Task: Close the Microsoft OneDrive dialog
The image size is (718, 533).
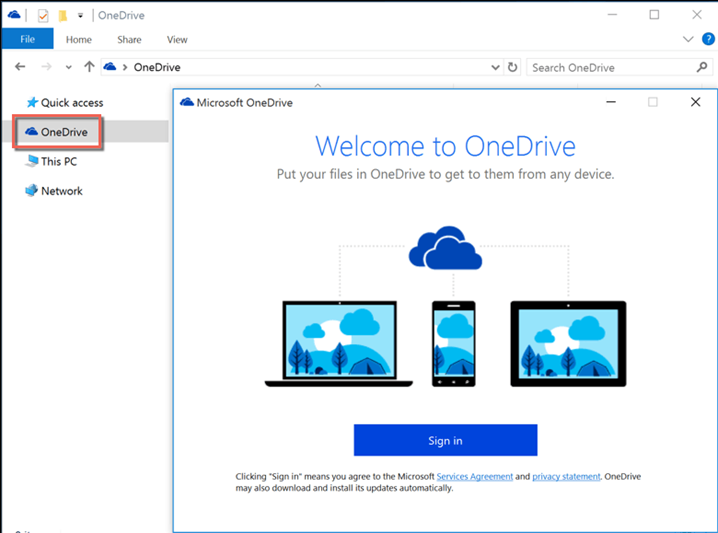Action: click(x=695, y=102)
